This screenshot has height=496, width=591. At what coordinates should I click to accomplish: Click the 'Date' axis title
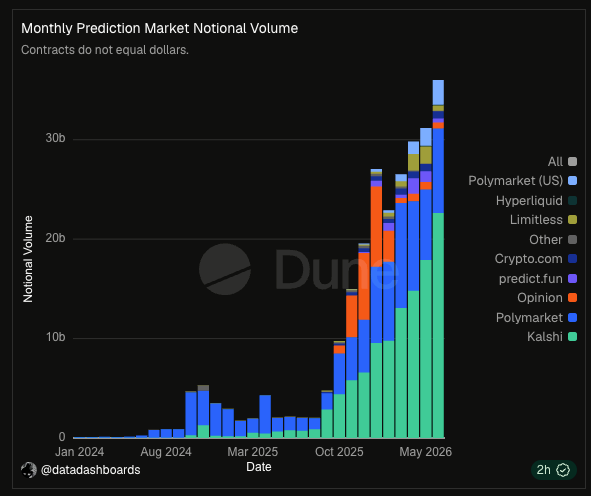coord(259,467)
